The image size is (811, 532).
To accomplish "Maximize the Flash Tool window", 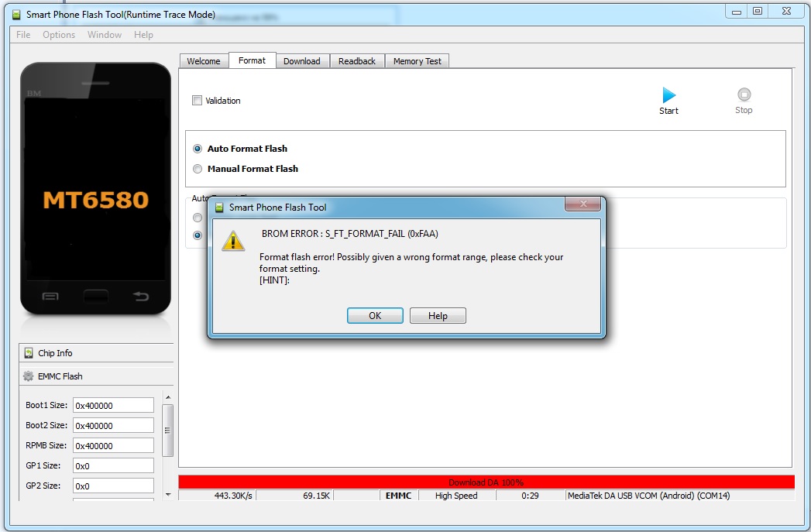I will tap(758, 12).
